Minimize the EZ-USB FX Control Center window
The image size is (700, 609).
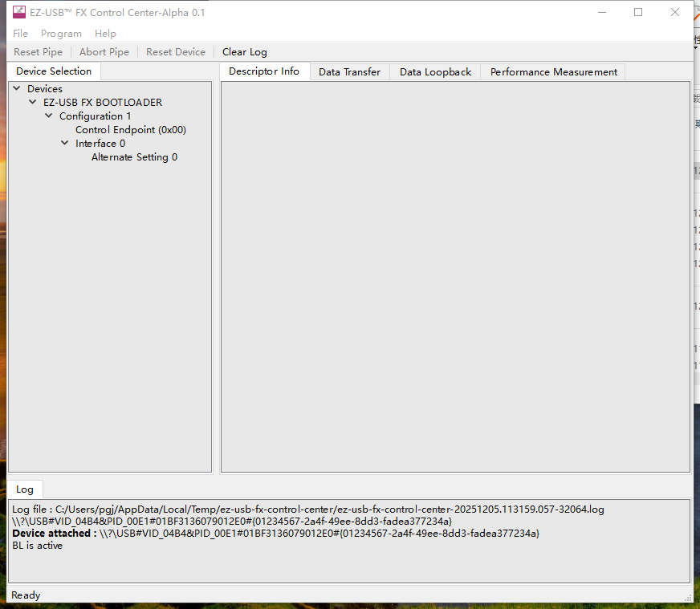point(602,13)
